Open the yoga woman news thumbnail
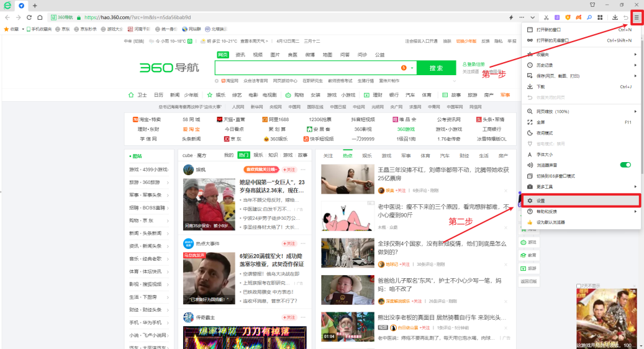The width and height of the screenshot is (644, 349). coord(348,179)
